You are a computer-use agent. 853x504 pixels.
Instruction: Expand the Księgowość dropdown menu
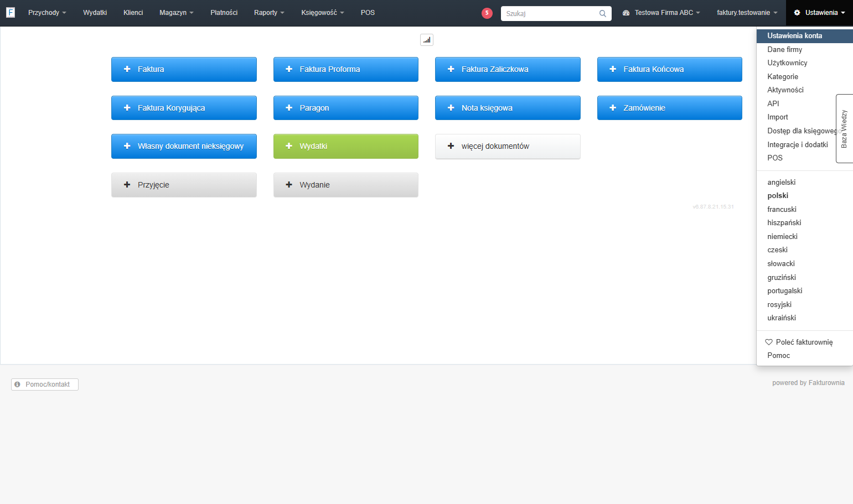tap(323, 13)
